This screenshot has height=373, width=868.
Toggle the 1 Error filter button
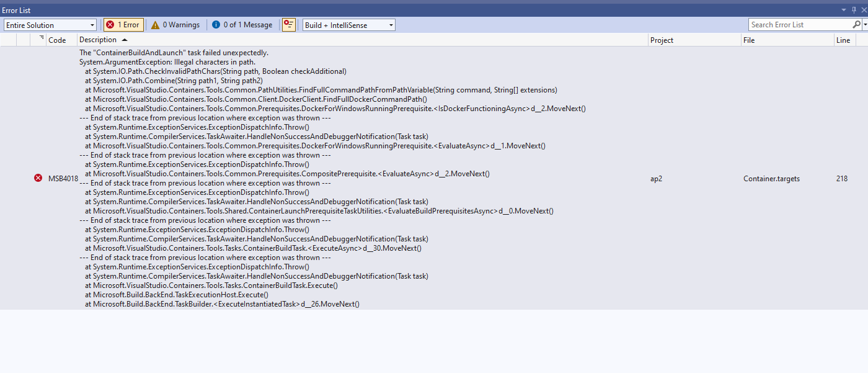coord(123,25)
